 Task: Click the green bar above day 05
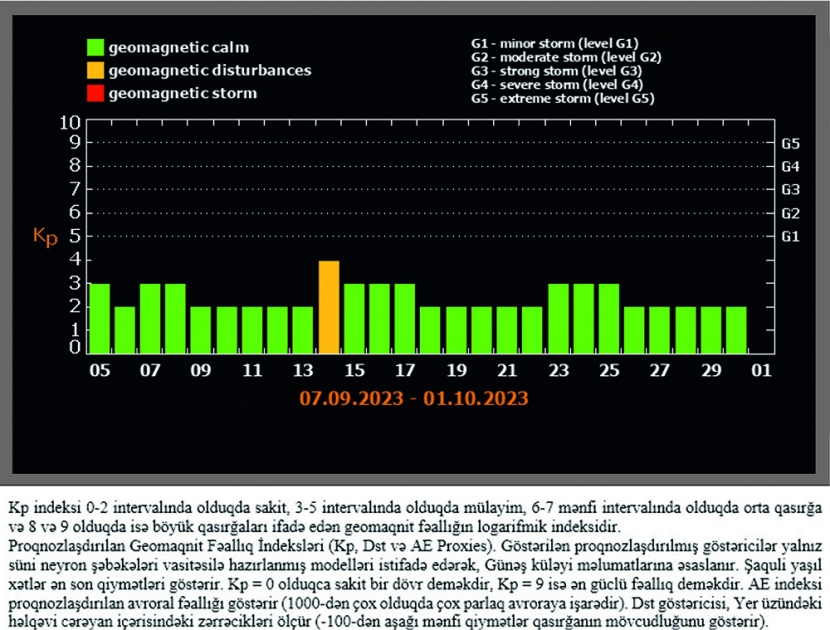pos(100,318)
